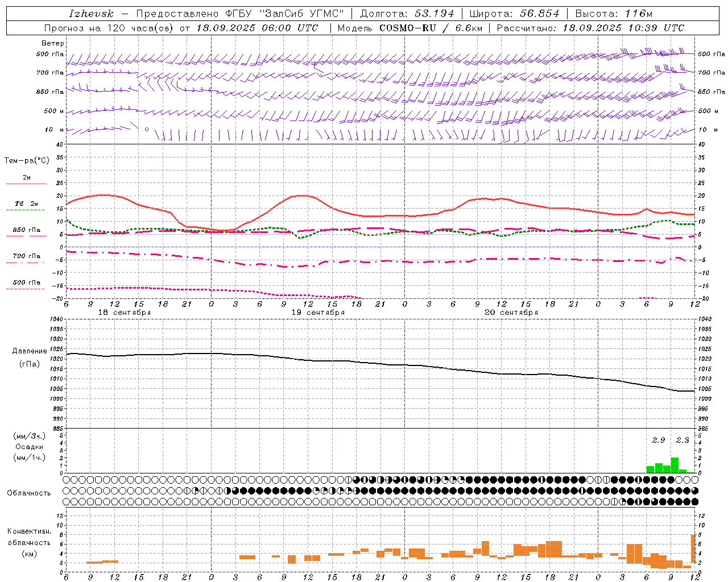Click the Осадки precipitation label

[29, 447]
